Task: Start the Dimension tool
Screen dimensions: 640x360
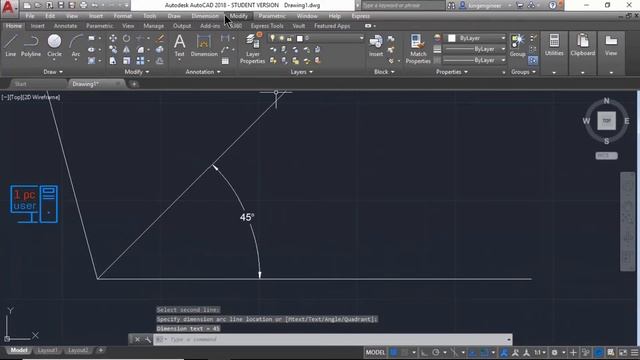Action: (x=204, y=45)
